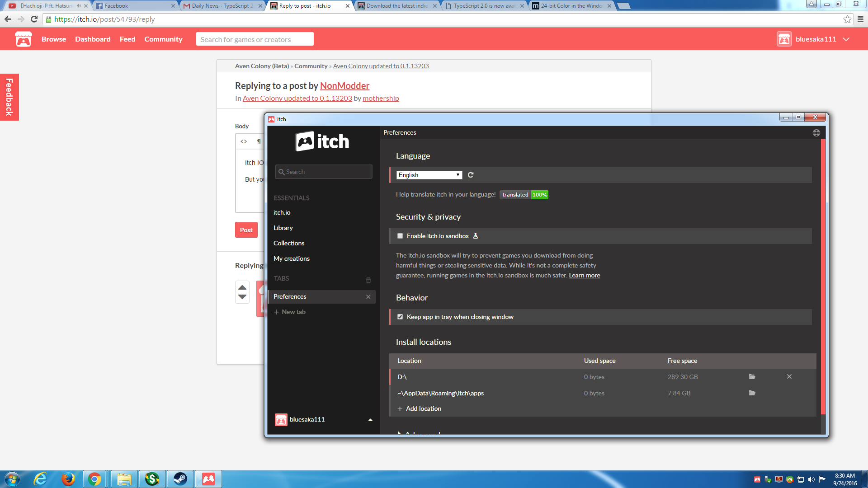Switch to Daily News - TypeScript tab
868x488 pixels.
222,6
